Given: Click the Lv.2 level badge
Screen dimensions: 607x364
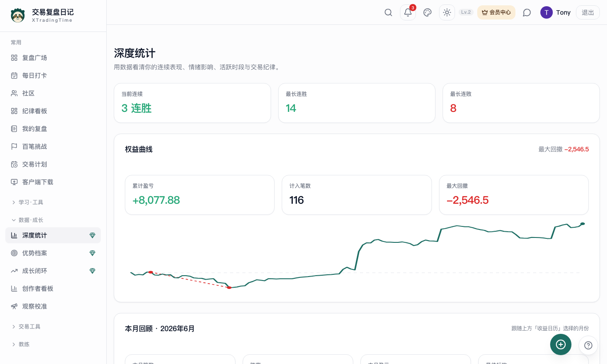Looking at the screenshot, I should [x=466, y=12].
